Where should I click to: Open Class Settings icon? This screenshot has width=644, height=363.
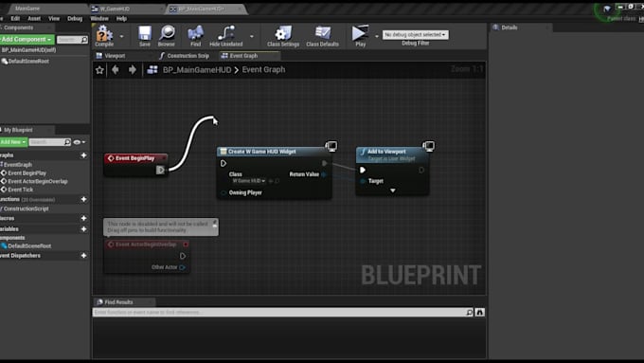pyautogui.click(x=283, y=35)
